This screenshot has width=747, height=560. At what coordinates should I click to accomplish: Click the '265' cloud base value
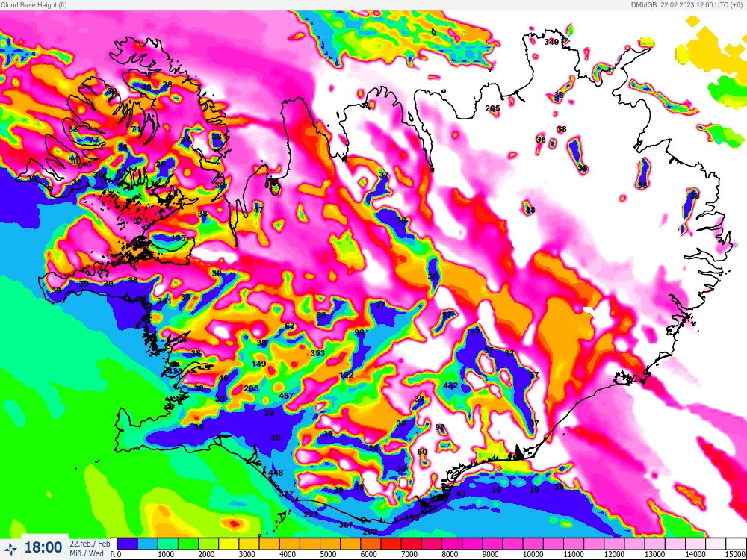point(492,108)
